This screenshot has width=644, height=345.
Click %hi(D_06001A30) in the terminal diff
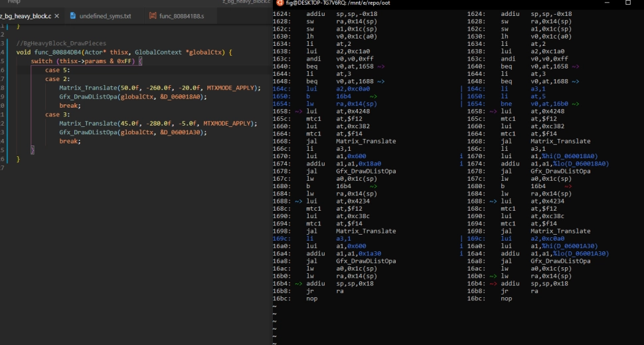[x=570, y=246]
